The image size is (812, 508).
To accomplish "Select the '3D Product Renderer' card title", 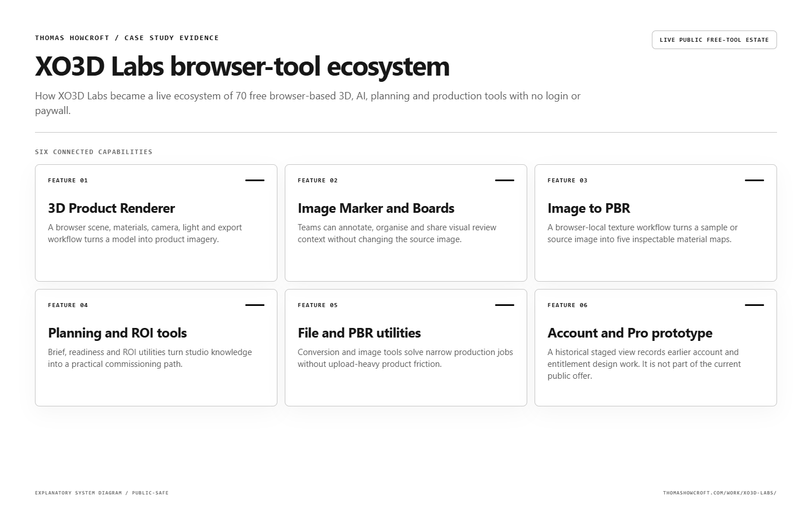I will (x=112, y=208).
